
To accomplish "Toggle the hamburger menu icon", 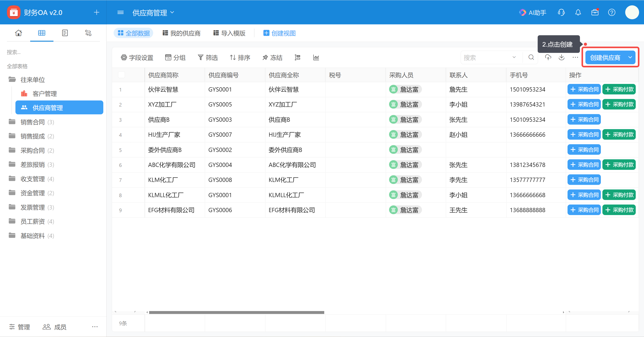I will tap(121, 12).
